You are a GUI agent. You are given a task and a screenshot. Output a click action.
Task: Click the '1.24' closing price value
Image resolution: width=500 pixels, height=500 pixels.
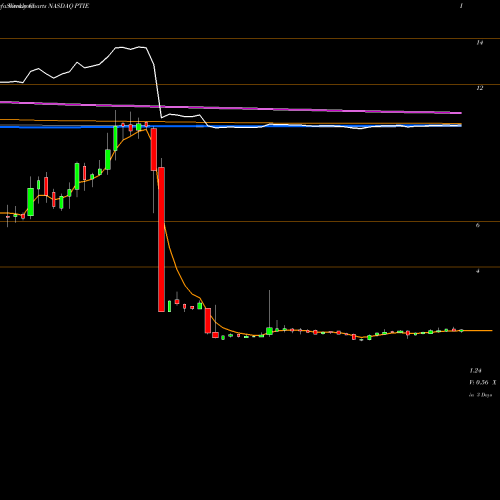(476, 371)
